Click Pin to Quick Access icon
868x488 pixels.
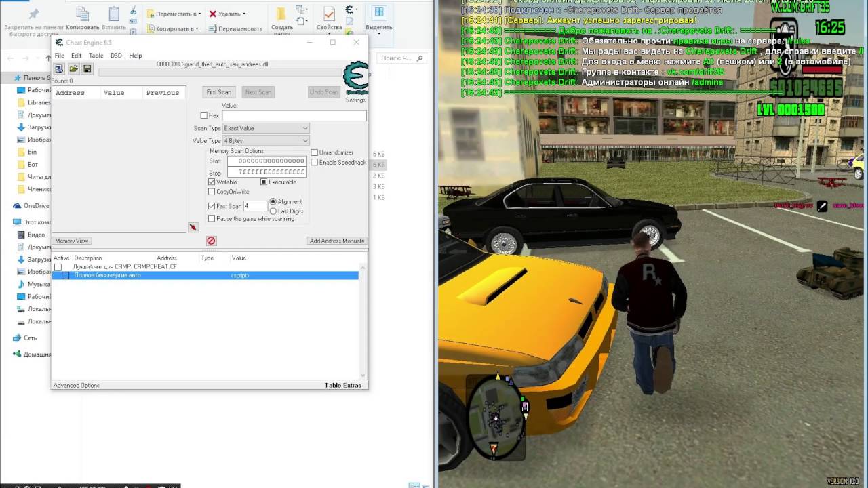click(34, 14)
